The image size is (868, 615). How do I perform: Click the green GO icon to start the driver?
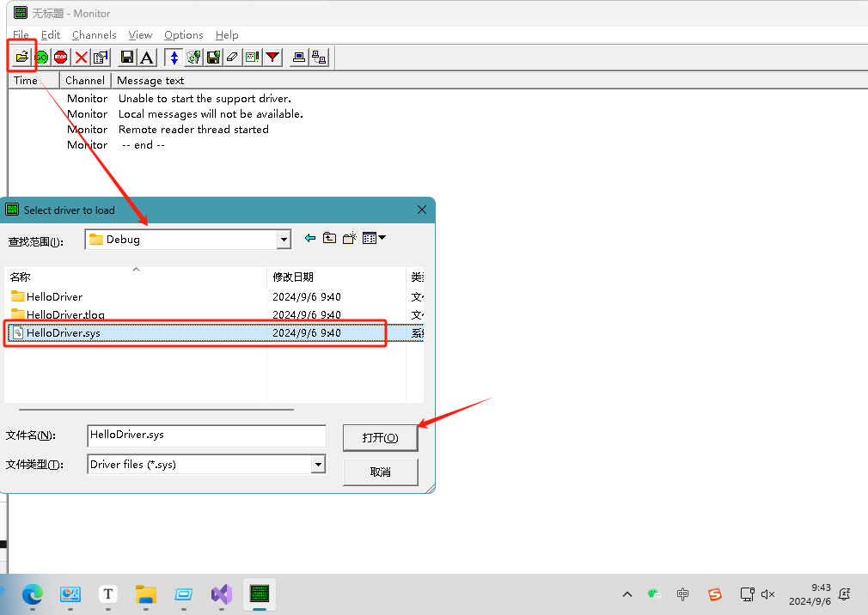[x=40, y=57]
